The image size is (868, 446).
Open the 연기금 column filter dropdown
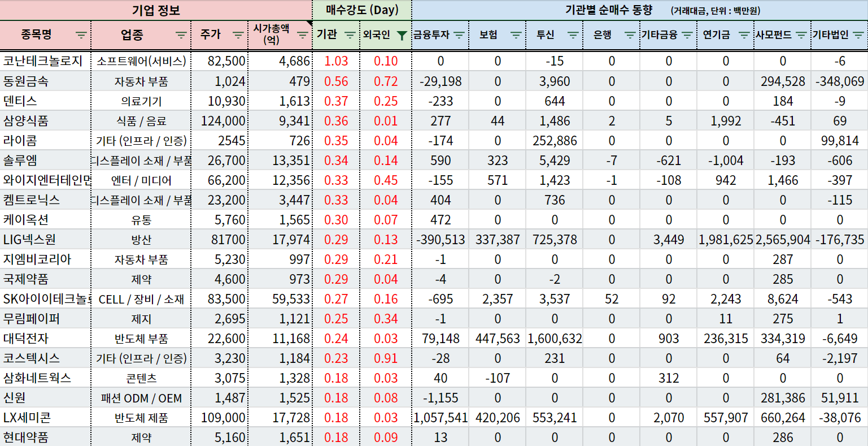point(744,35)
